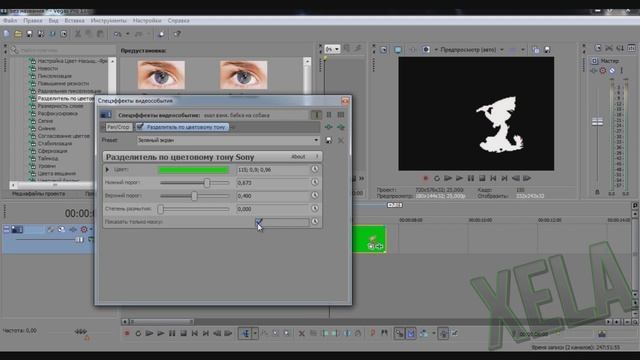Click the Верхний порог slider handle
Screen dimensions: 640x360
coord(194,196)
